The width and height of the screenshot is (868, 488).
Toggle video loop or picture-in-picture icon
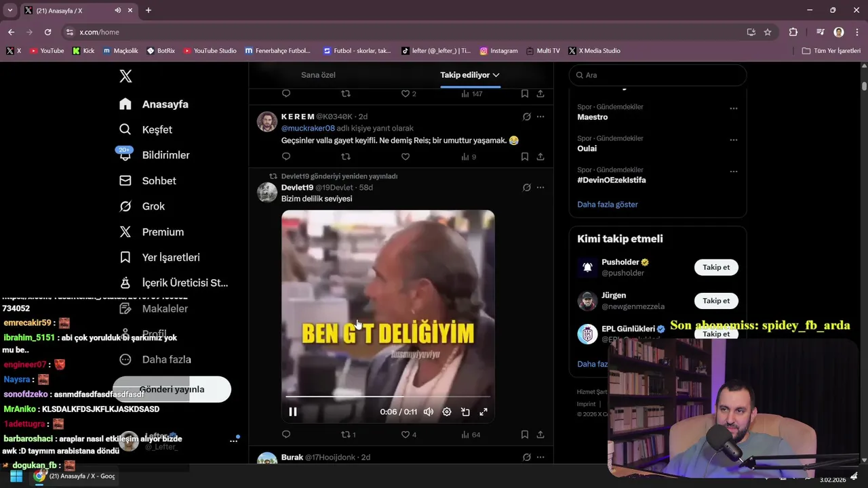[465, 411]
